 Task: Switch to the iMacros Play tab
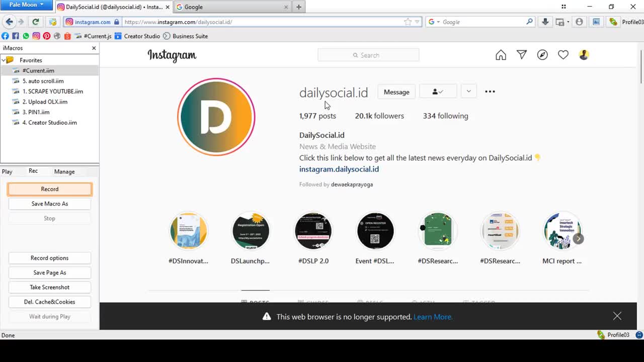7,171
